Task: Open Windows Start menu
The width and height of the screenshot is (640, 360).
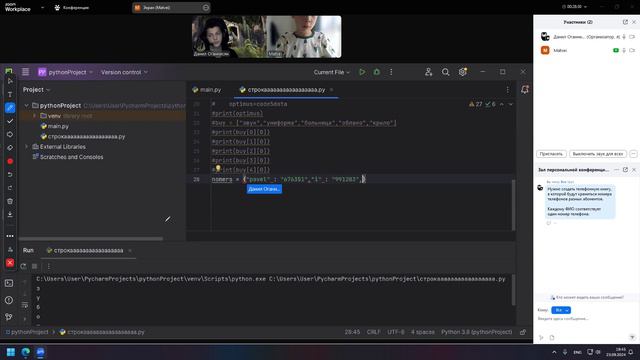Action: tap(11, 352)
